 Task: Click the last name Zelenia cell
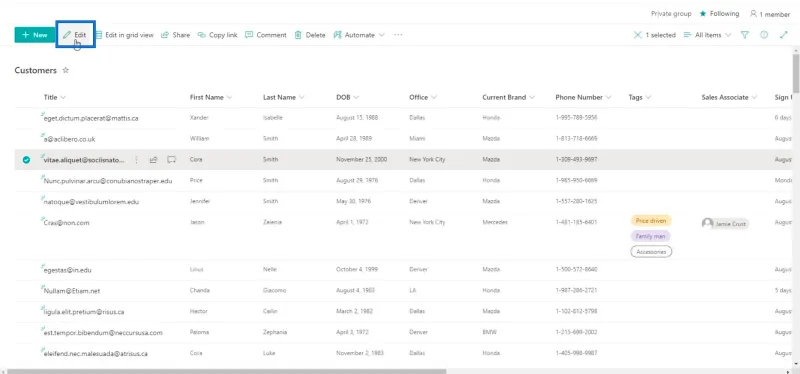[272, 222]
